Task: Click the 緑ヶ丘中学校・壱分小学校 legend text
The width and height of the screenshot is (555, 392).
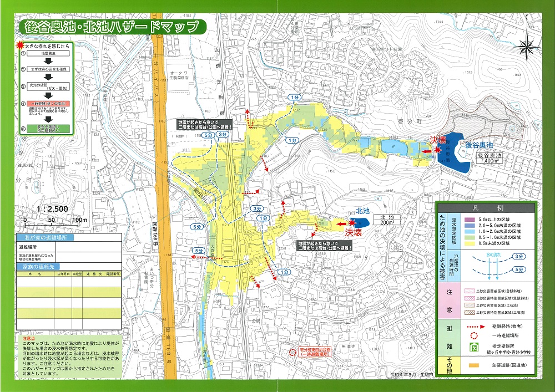Action: pos(509,353)
